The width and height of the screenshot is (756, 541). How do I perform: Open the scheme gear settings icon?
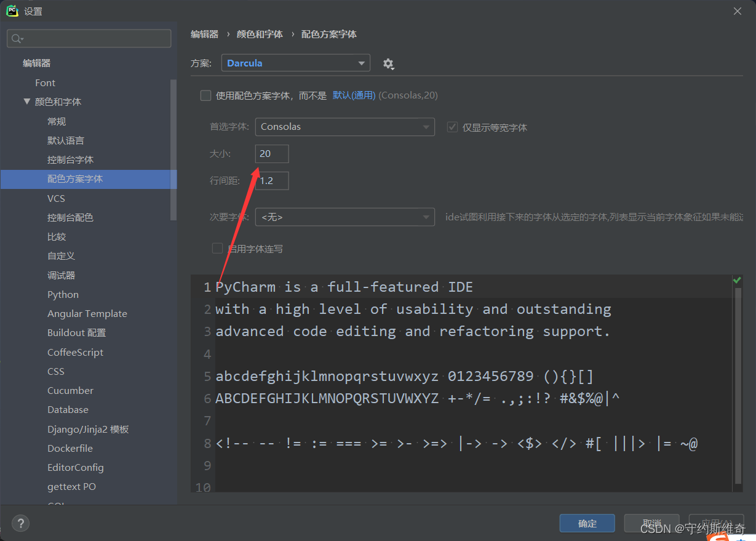click(388, 63)
